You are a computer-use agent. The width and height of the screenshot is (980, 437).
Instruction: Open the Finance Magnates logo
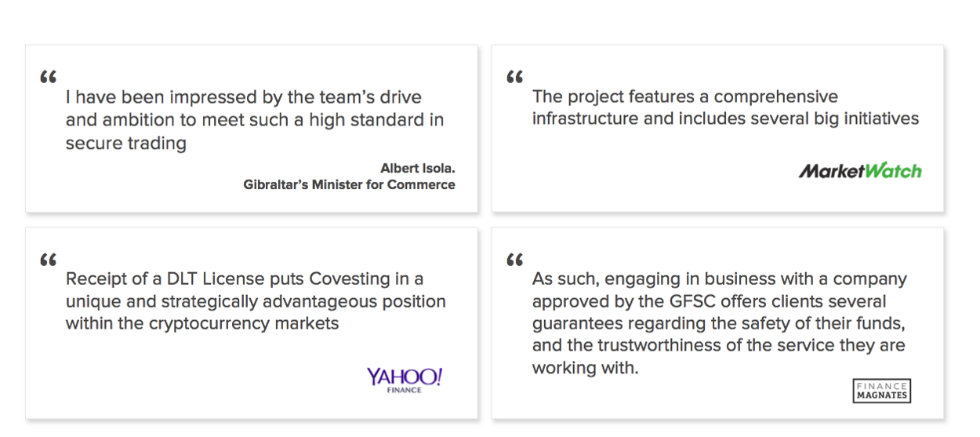tap(881, 391)
